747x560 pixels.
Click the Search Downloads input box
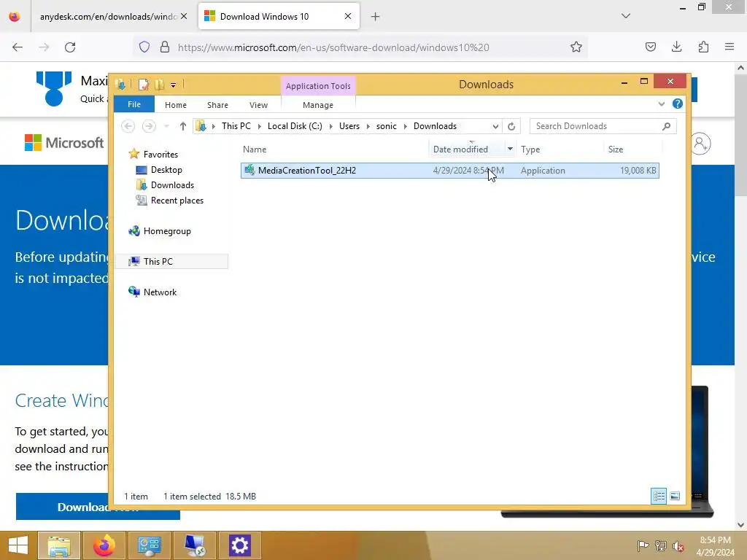pos(597,126)
